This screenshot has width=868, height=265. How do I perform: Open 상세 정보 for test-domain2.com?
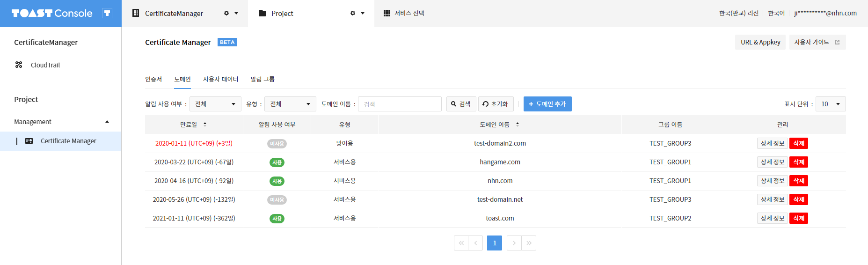coord(773,143)
